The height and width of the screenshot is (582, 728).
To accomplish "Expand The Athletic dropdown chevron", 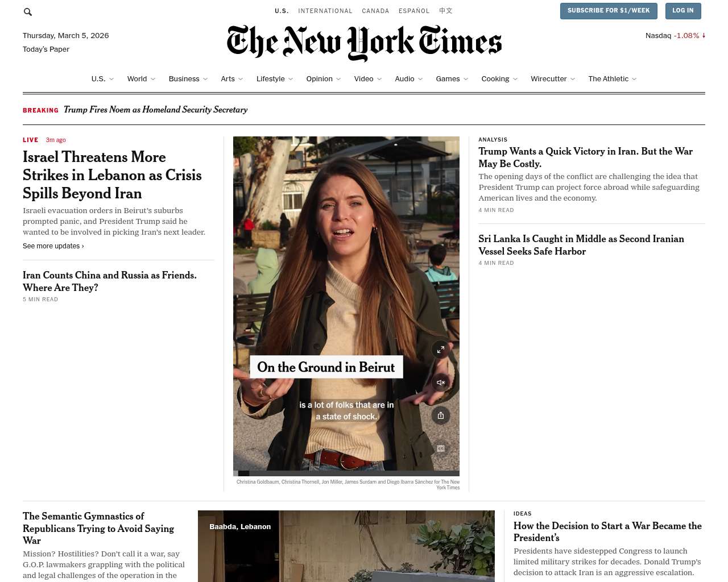I will [x=634, y=79].
